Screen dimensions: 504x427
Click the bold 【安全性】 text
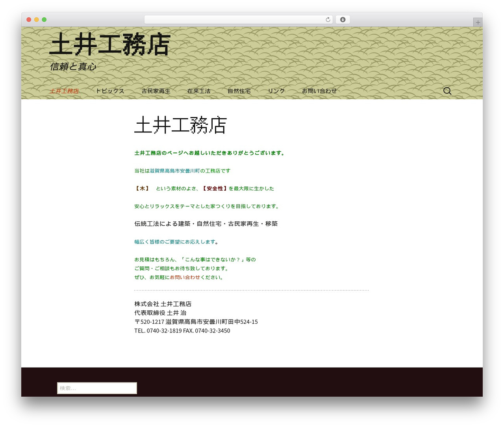pyautogui.click(x=215, y=188)
